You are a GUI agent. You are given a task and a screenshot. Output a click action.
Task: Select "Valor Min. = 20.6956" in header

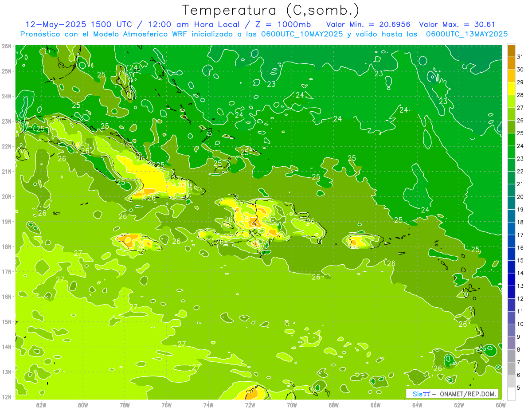click(x=368, y=24)
